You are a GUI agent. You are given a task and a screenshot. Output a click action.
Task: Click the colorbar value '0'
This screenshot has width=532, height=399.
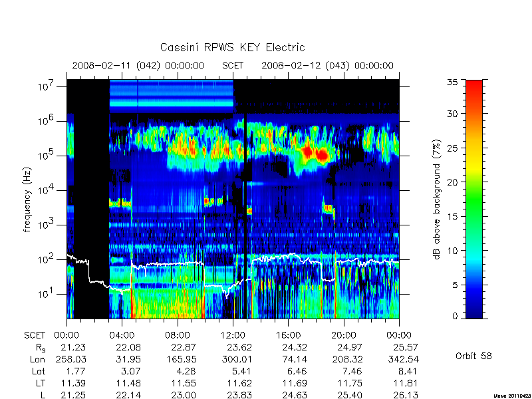455,317
